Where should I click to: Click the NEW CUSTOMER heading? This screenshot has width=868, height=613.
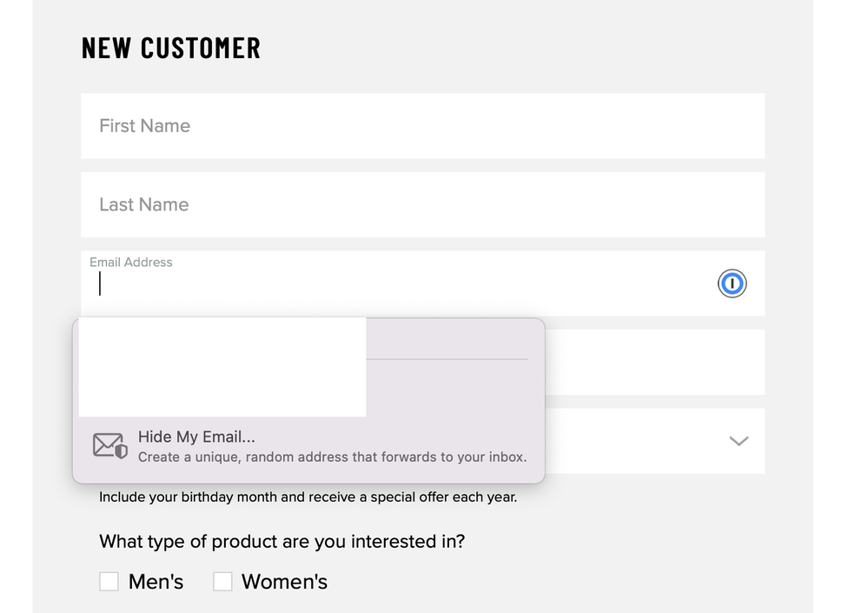tap(171, 48)
